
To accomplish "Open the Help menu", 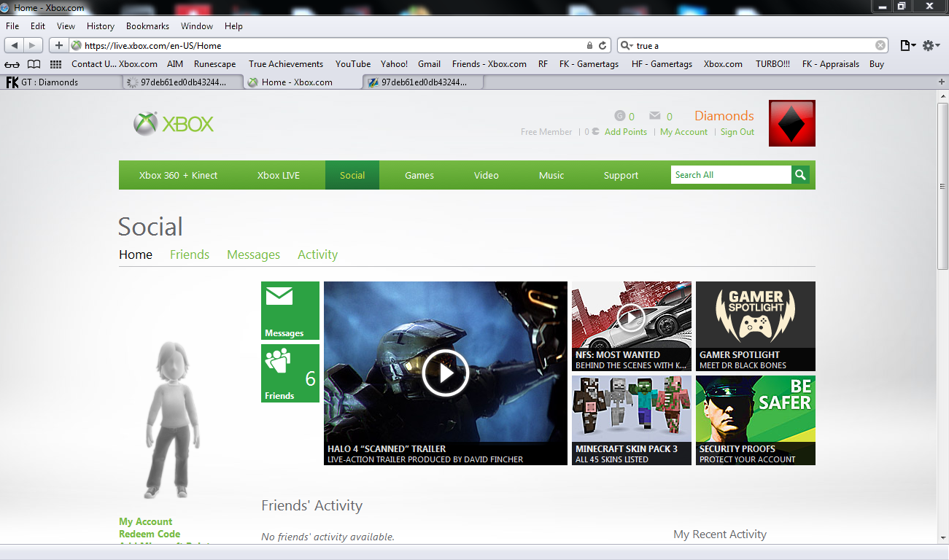I will click(233, 26).
